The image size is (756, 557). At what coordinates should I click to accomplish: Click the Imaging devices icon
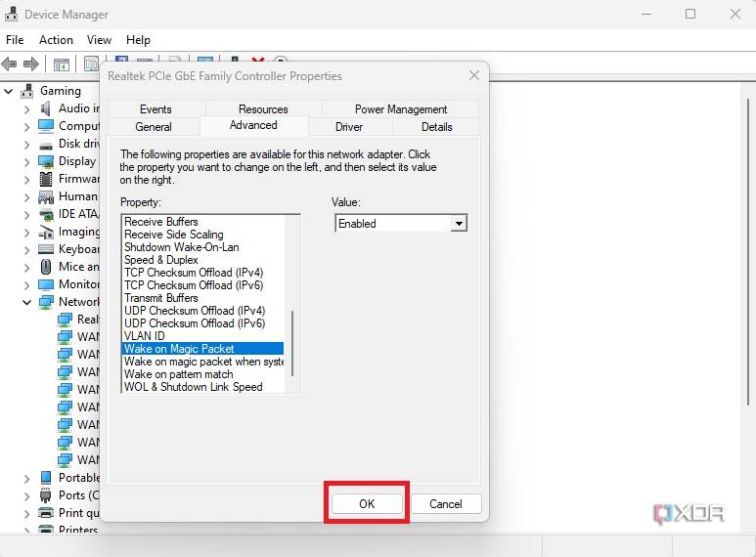tap(46, 233)
